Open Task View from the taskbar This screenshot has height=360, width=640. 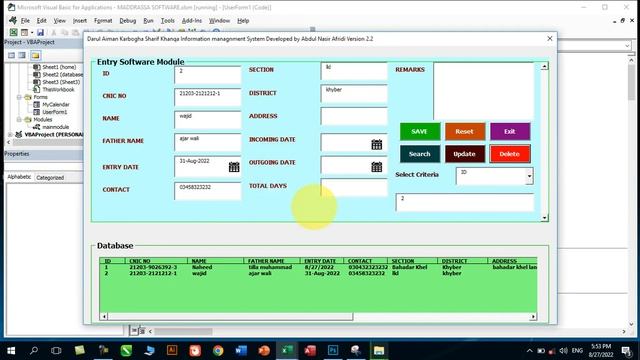56,350
